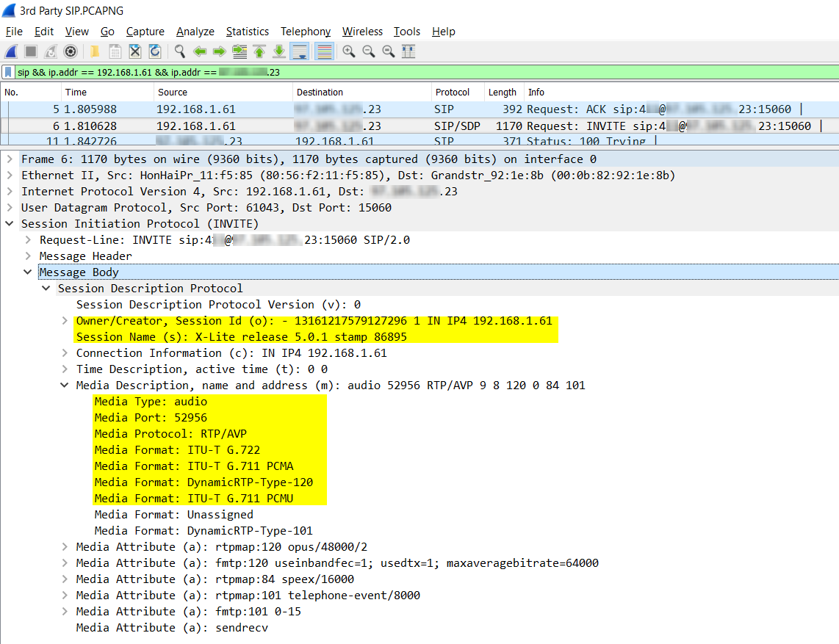The height and width of the screenshot is (644, 839).
Task: Collapse the Session Initiation Protocol tree
Action: click(10, 223)
